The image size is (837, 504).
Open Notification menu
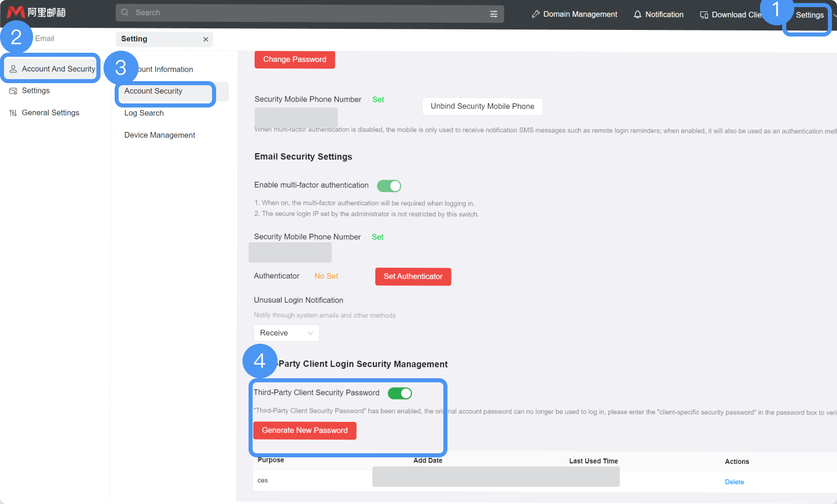[x=658, y=15]
